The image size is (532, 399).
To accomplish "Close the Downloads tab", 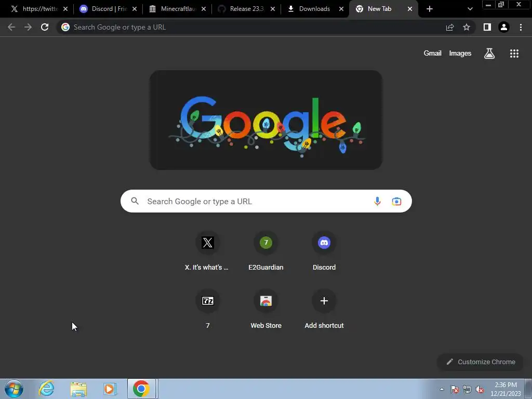I will tap(341, 9).
